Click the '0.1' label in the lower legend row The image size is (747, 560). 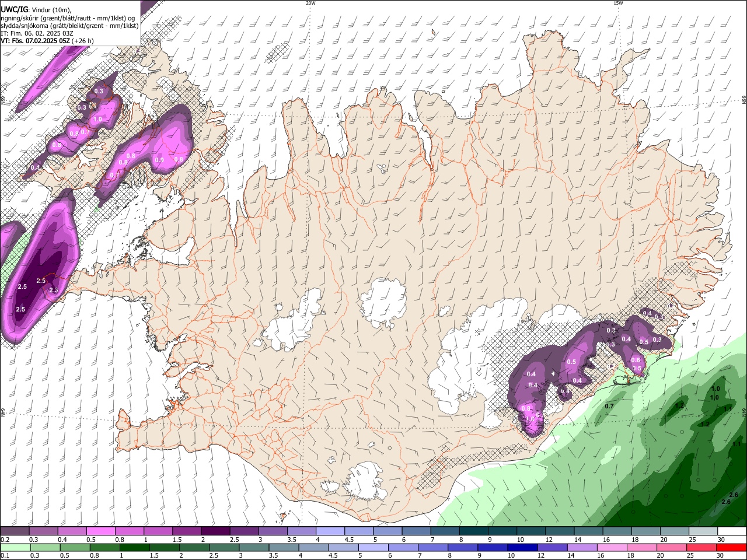tap(5, 555)
